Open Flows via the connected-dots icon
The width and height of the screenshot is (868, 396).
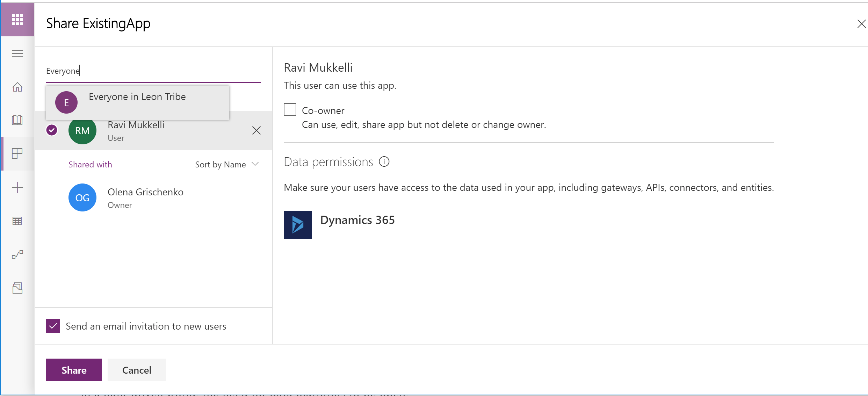pyautogui.click(x=17, y=254)
